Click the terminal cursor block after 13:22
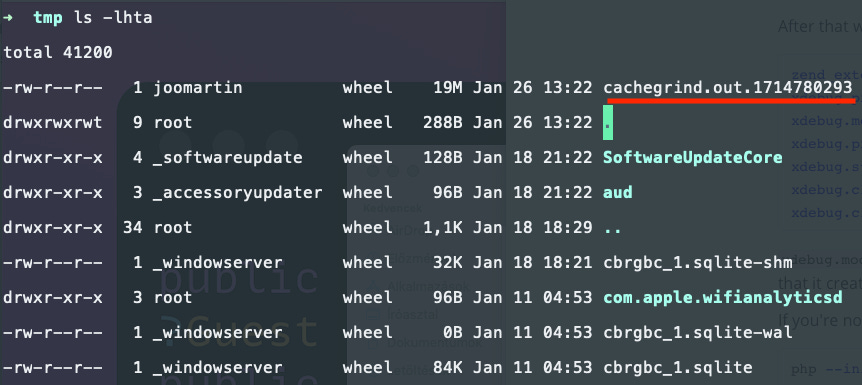 click(x=607, y=123)
